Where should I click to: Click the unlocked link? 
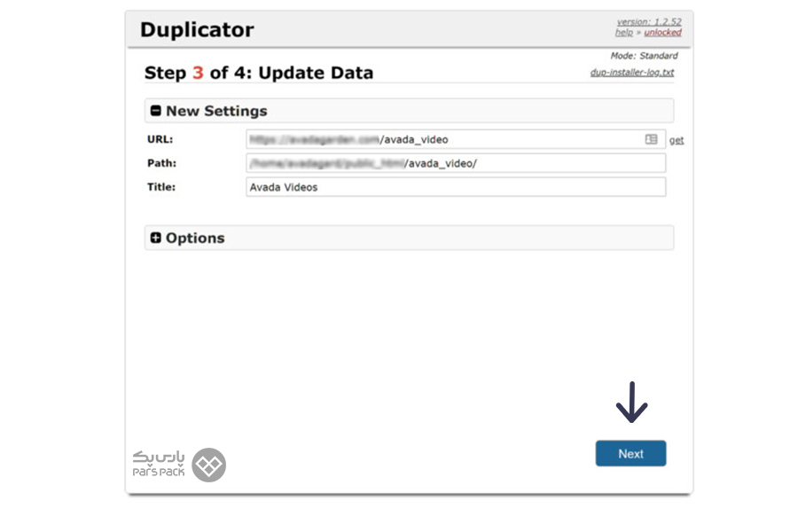click(662, 32)
